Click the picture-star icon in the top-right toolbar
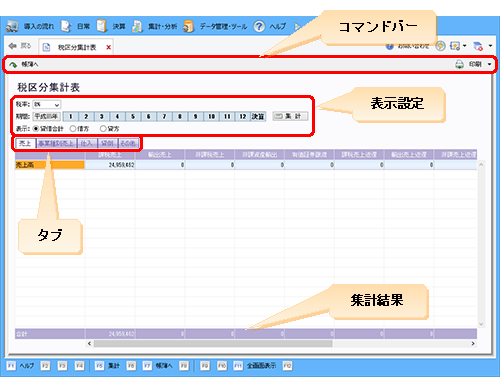The width and height of the screenshot is (500, 377). 455,46
